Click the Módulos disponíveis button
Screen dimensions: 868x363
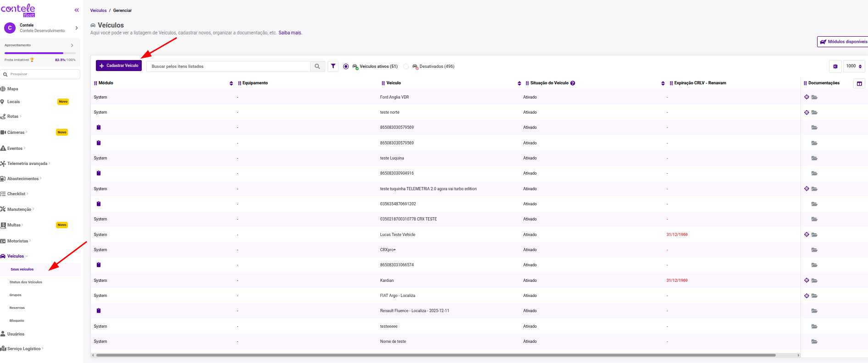tap(843, 42)
